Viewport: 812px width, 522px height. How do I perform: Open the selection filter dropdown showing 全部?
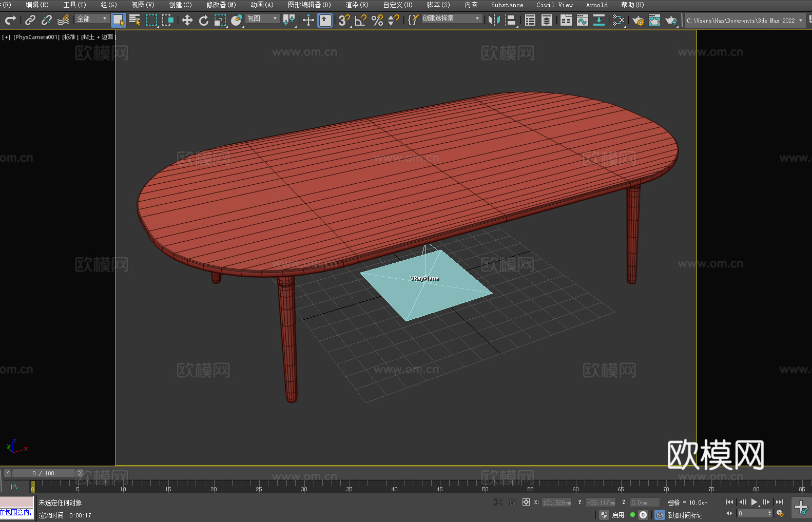[x=92, y=18]
